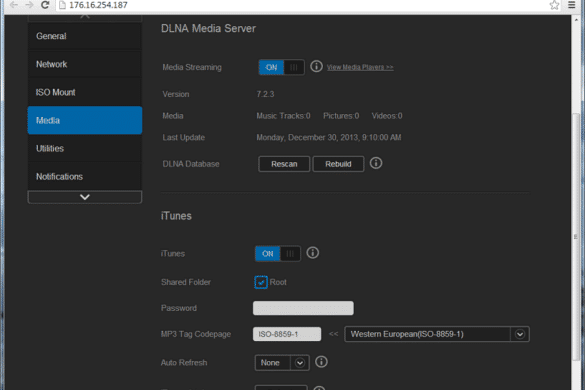The height and width of the screenshot is (390, 585).
Task: Open the Auto Refresh None dropdown
Action: [282, 363]
